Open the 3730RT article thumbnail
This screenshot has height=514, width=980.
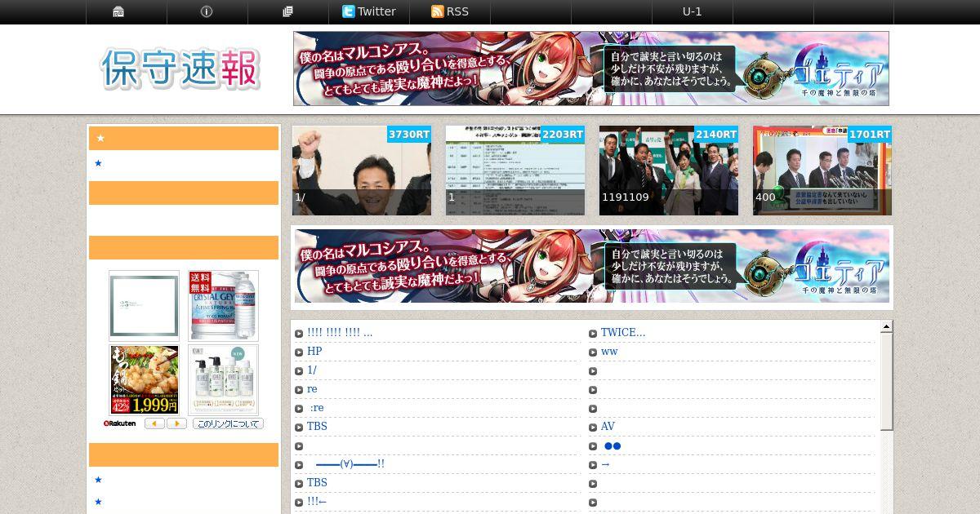pos(362,171)
